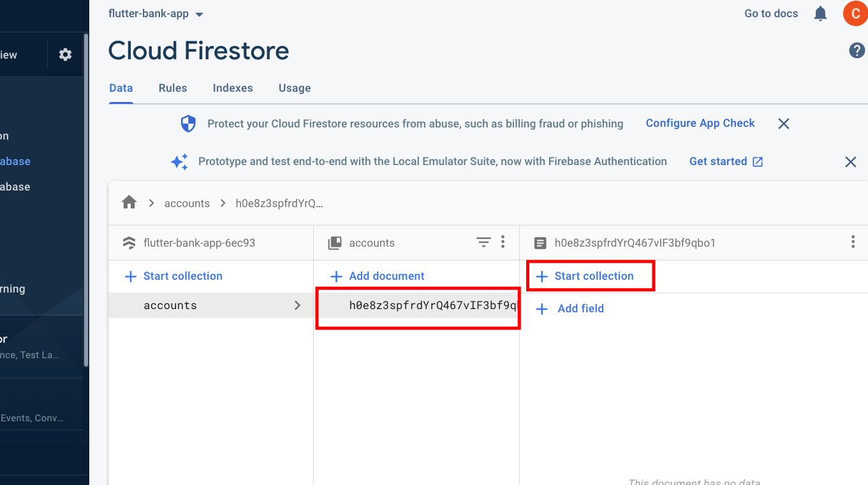Switch to the Usage tab
The height and width of the screenshot is (485, 868).
point(295,89)
